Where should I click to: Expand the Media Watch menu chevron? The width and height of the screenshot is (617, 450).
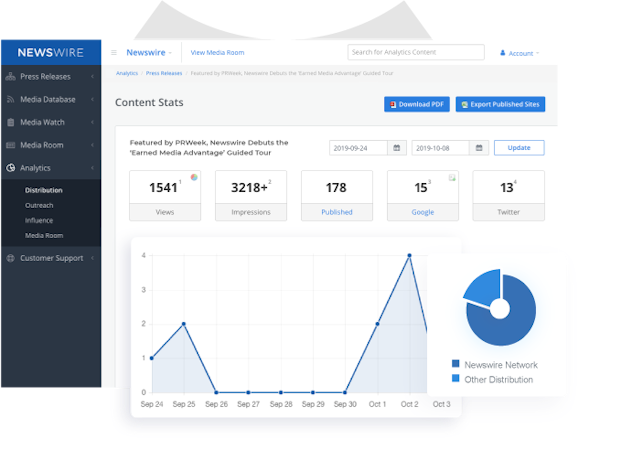(92, 122)
